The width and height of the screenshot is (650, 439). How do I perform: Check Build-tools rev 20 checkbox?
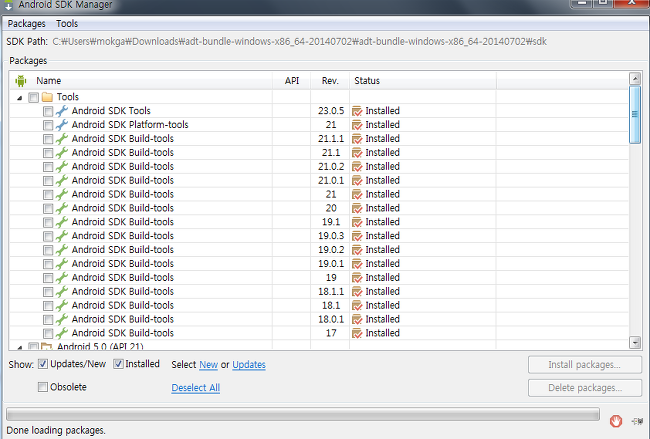point(48,208)
